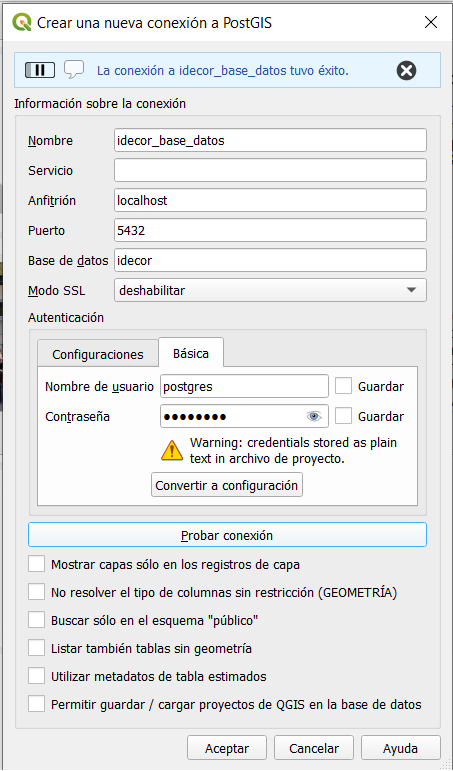The width and height of the screenshot is (453, 771).
Task: Enable Listar también tablas sin geometría
Action: click(36, 648)
